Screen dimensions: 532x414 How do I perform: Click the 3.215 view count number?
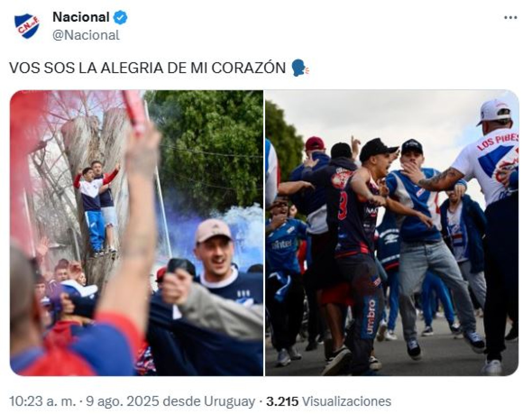click(x=282, y=402)
